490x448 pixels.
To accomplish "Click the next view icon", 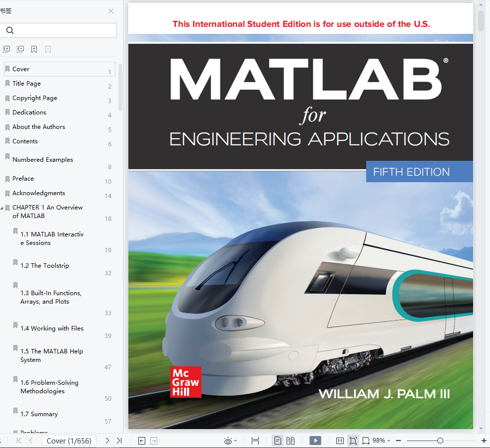I will (x=154, y=441).
